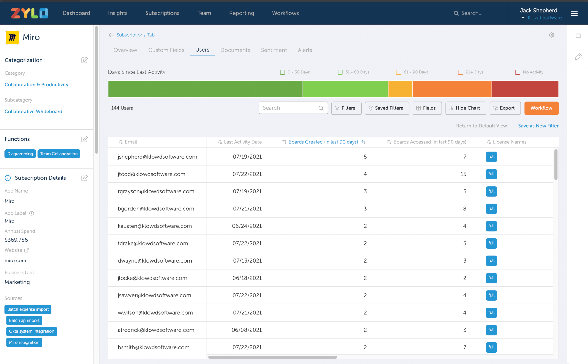Open the Fields selector

427,108
